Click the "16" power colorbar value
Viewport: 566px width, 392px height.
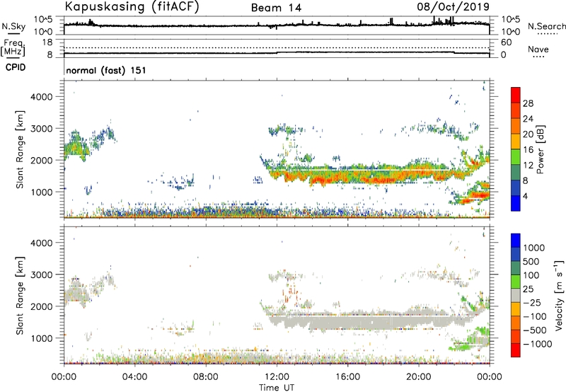point(528,150)
